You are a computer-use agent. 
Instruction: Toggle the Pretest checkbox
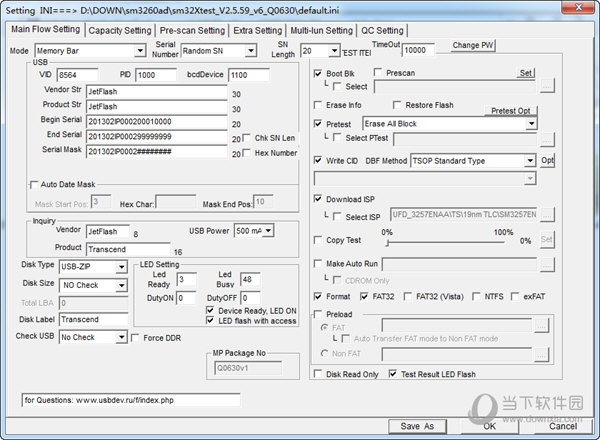coord(318,124)
